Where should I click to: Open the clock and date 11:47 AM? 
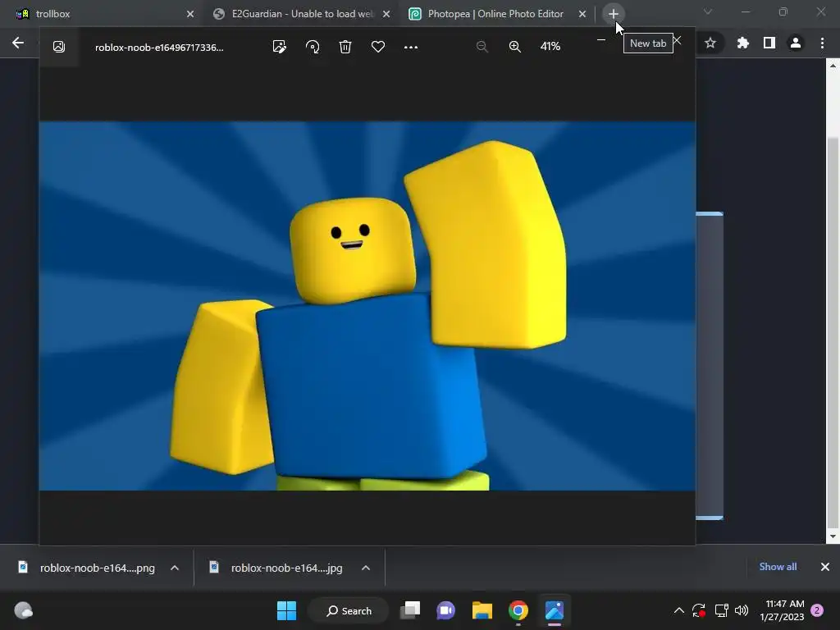782,610
